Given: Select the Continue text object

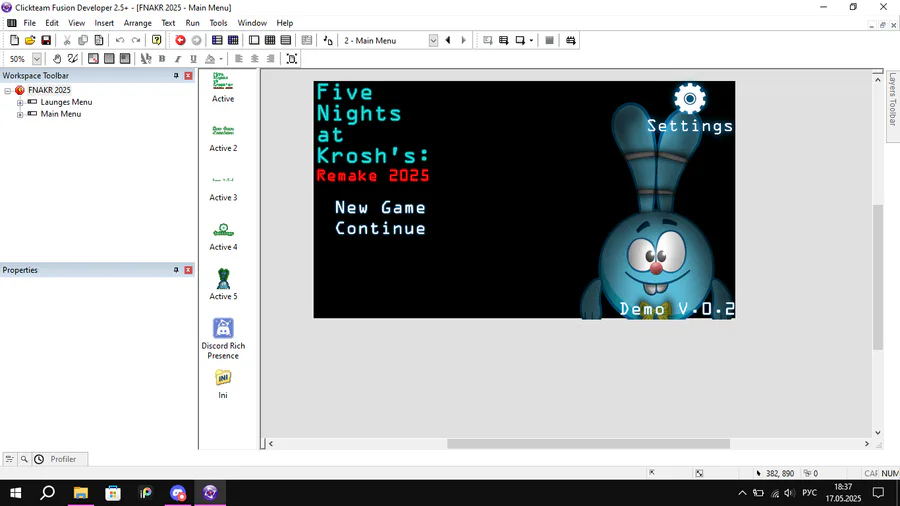Looking at the screenshot, I should [380, 228].
